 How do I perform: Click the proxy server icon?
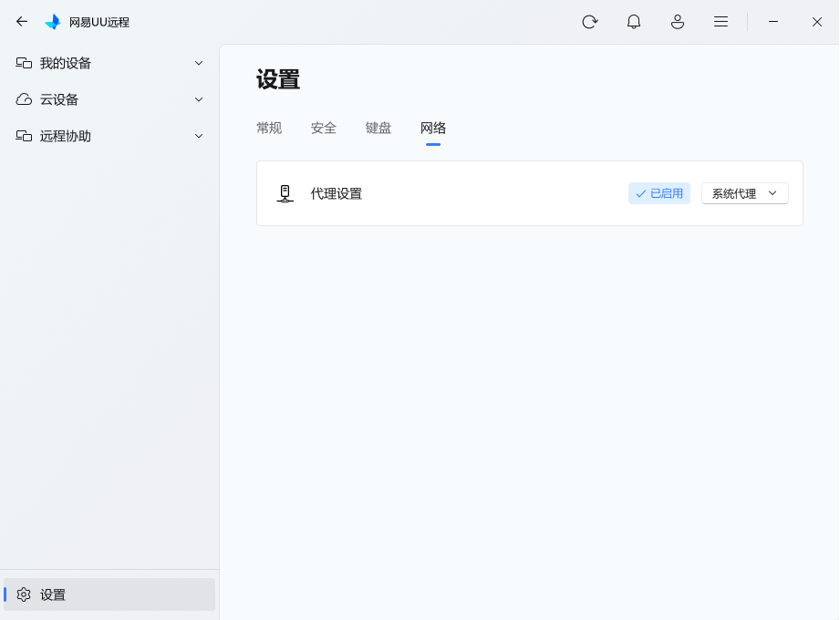pos(285,194)
